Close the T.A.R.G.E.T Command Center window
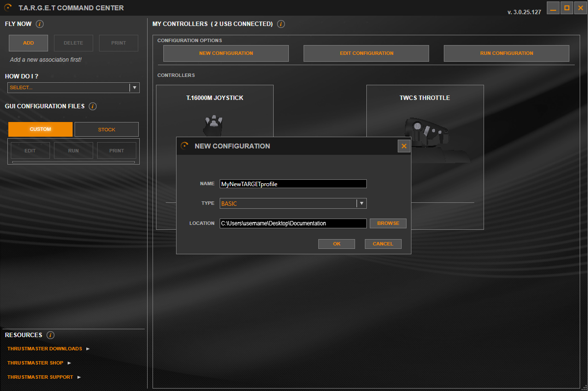Screen dimensions: 588x391 (581, 8)
